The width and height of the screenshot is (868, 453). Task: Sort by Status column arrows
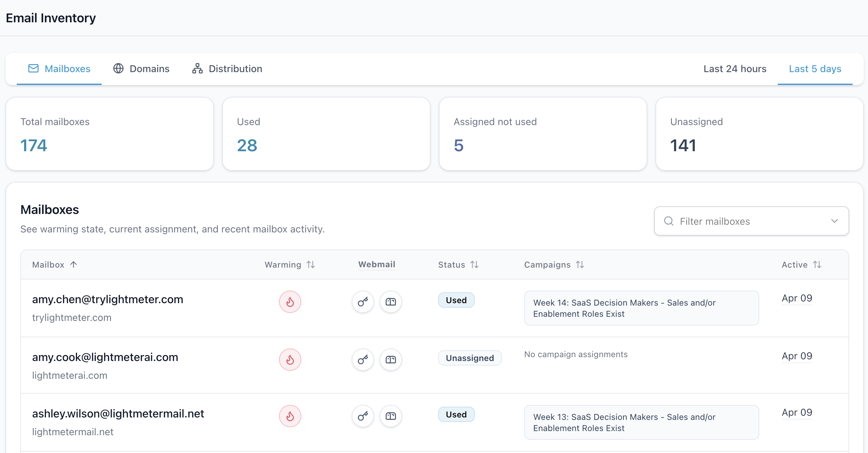(474, 265)
